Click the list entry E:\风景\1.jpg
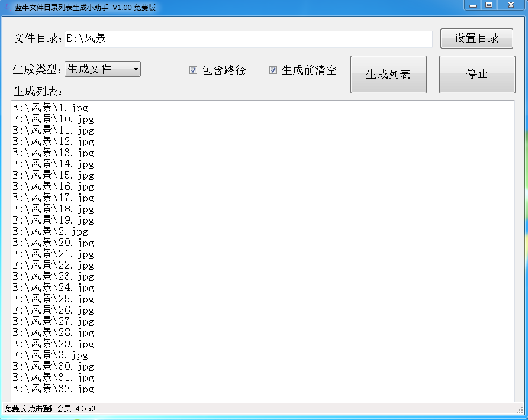528x420 pixels. click(50, 108)
